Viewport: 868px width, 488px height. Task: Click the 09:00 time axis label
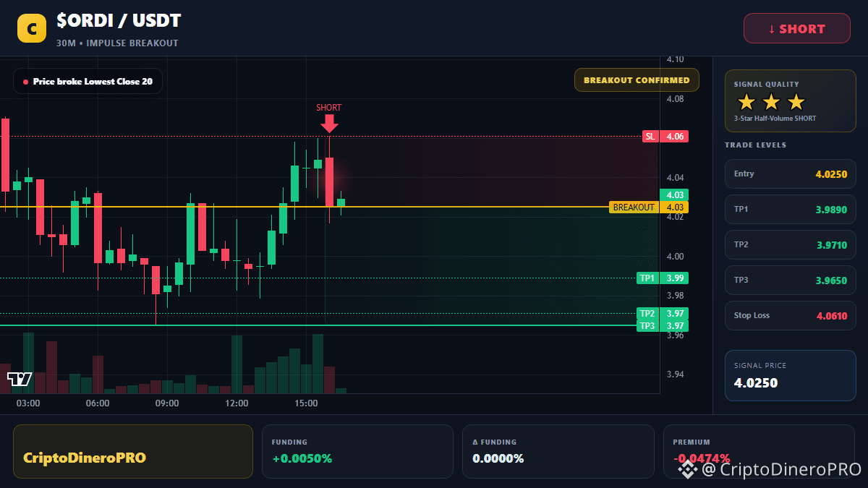coord(167,403)
